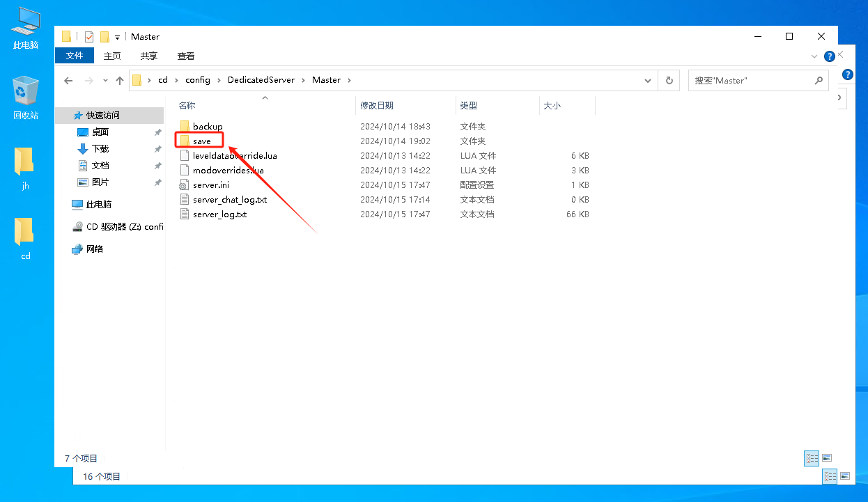Click the 配置设置 type cell

[477, 185]
